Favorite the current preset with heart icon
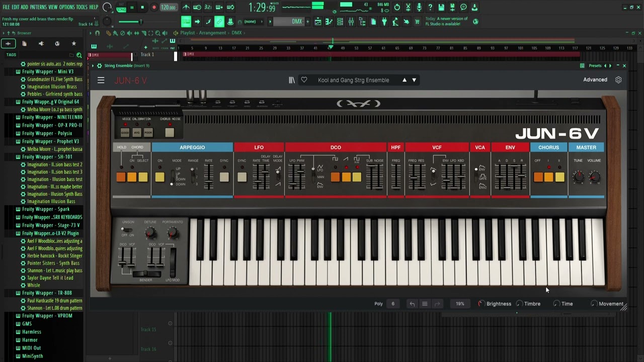Image resolution: width=644 pixels, height=362 pixels. (304, 80)
